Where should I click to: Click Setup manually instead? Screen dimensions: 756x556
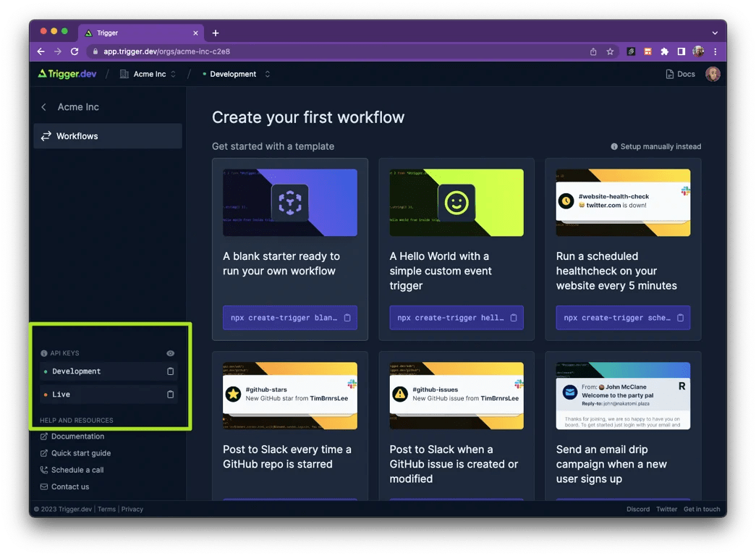(655, 146)
